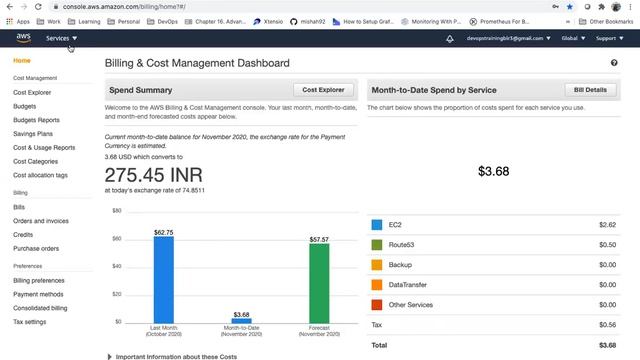Open the account email dropdown
Image resolution: width=640 pixels, height=360 pixels.
(x=509, y=38)
